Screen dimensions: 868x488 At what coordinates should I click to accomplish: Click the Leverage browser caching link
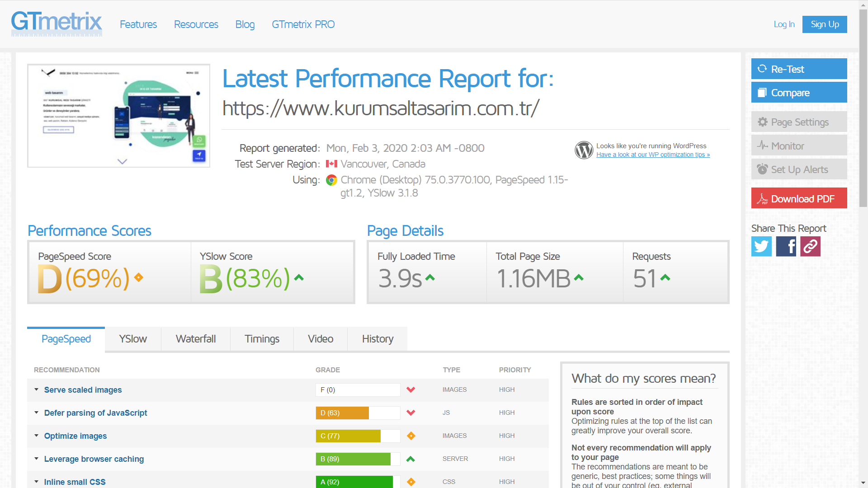pos(94,459)
